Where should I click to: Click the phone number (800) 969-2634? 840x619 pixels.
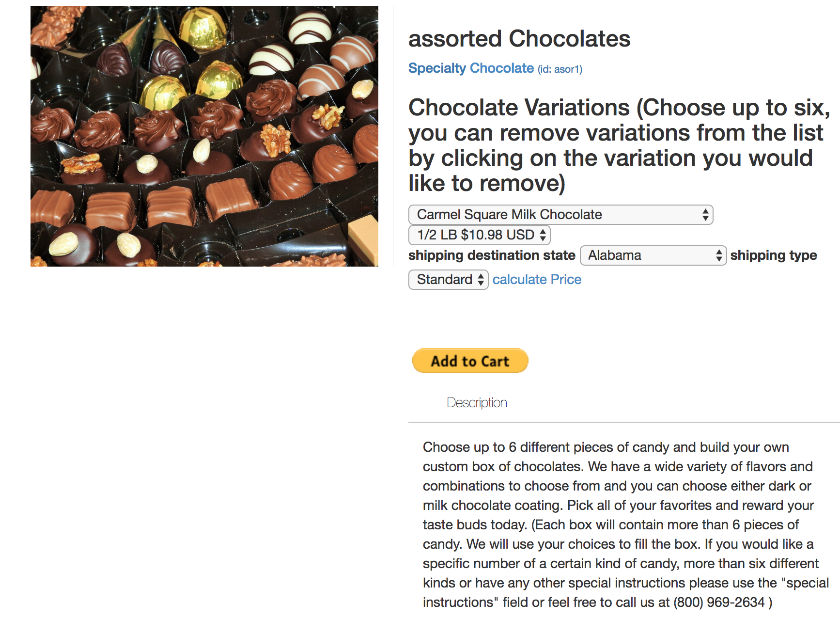point(719,603)
